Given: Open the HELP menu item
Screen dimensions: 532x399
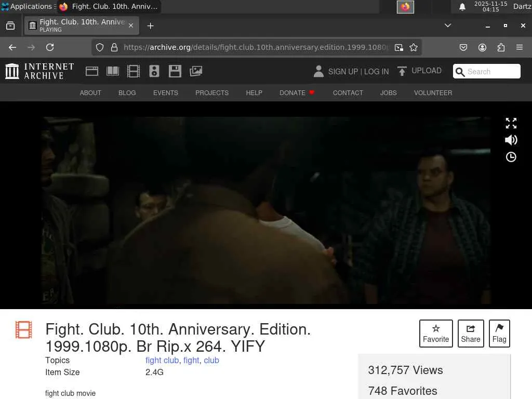Looking at the screenshot, I should [254, 93].
